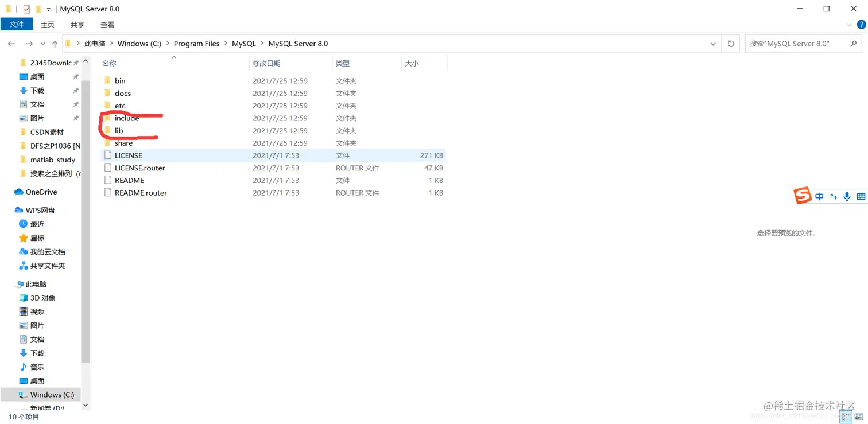Open the recent locations dropdown arrow
This screenshot has width=868, height=424.
pos(43,44)
